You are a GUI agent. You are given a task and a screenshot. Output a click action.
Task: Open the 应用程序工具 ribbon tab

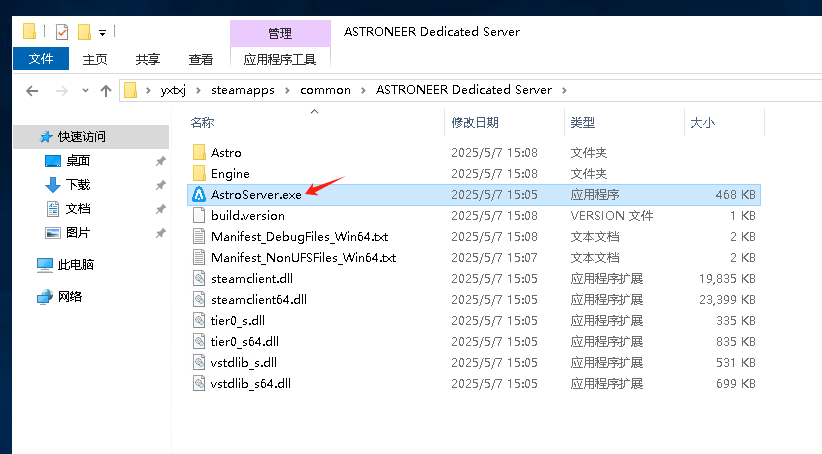pyautogui.click(x=280, y=59)
